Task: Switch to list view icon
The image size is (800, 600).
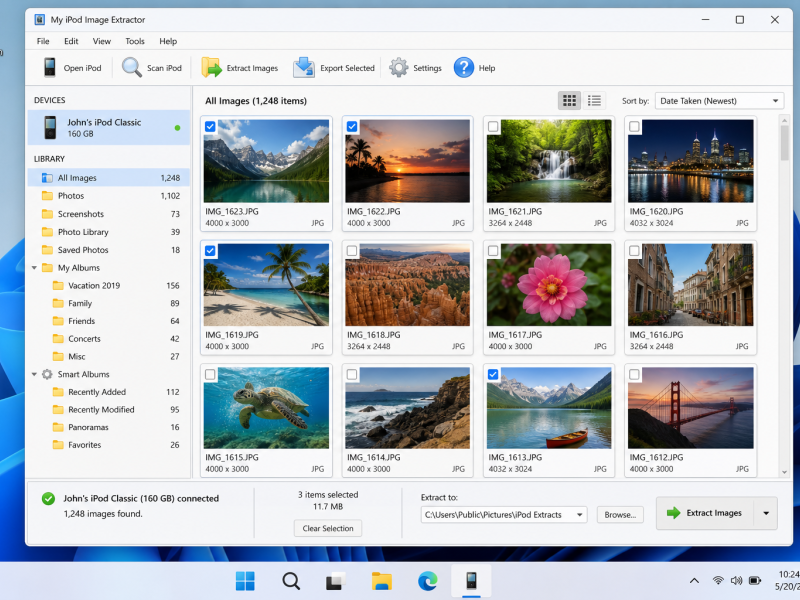Action: pos(594,101)
